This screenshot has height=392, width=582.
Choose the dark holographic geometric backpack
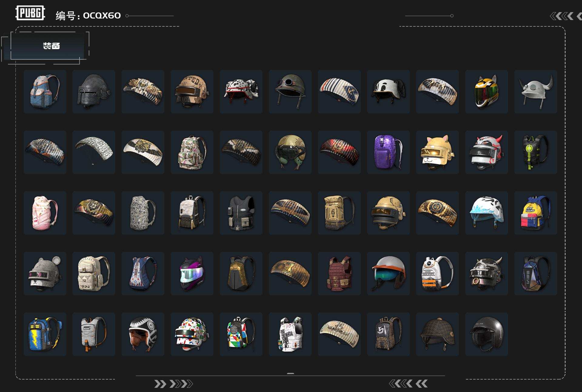click(536, 273)
